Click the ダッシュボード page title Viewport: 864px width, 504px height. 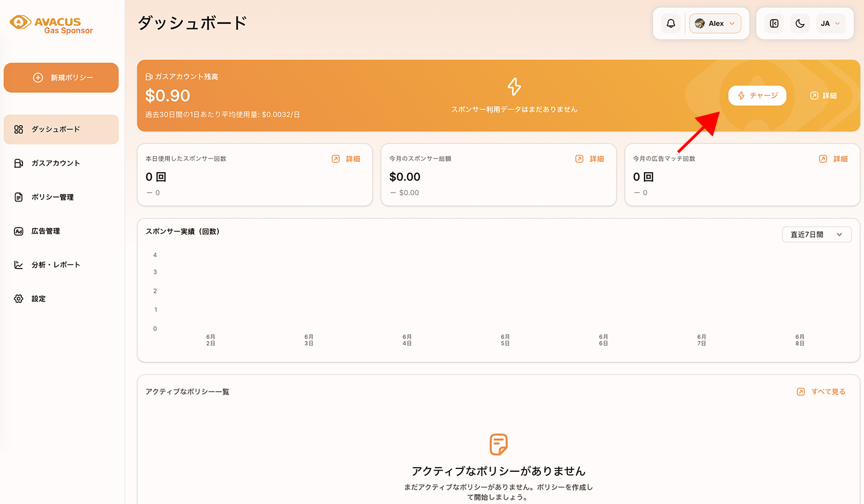coord(192,23)
